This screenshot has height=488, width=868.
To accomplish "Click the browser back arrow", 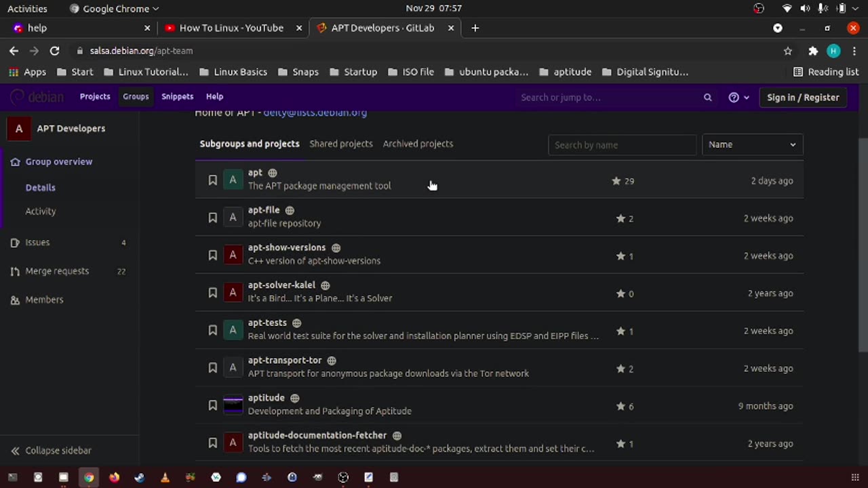I will click(x=14, y=51).
